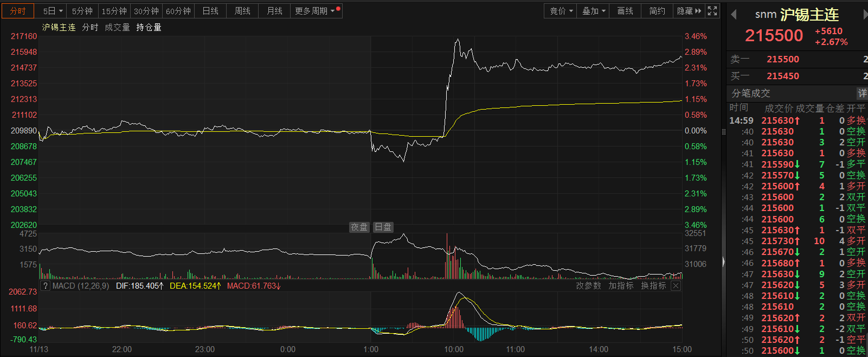The width and height of the screenshot is (868, 357).
Task: Click the MACD (12,26,9) indicator label
Action: (x=81, y=285)
